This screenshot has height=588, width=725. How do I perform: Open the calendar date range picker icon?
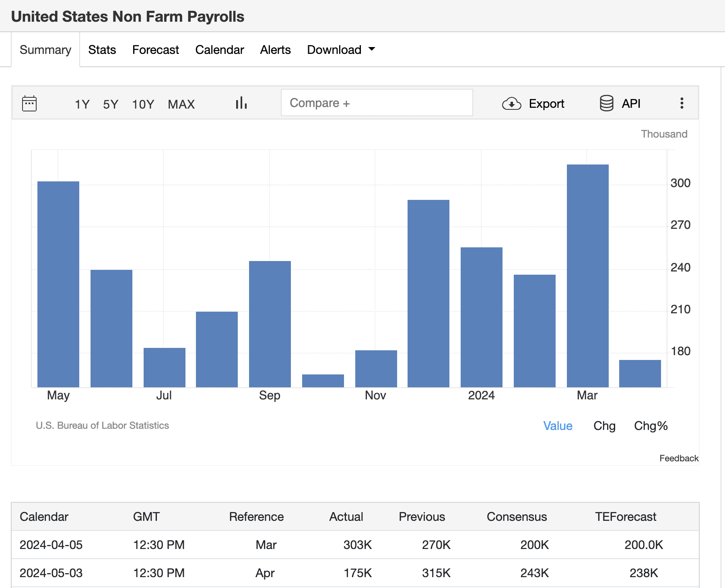point(29,103)
